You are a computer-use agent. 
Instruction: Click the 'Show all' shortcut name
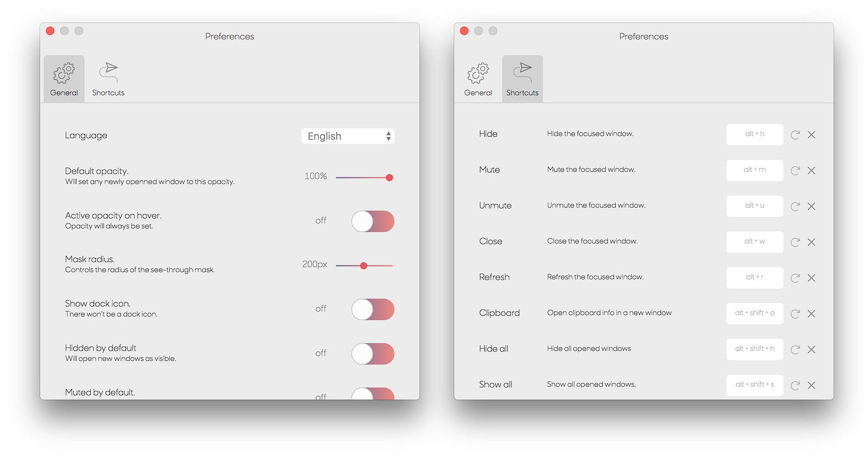(x=495, y=384)
